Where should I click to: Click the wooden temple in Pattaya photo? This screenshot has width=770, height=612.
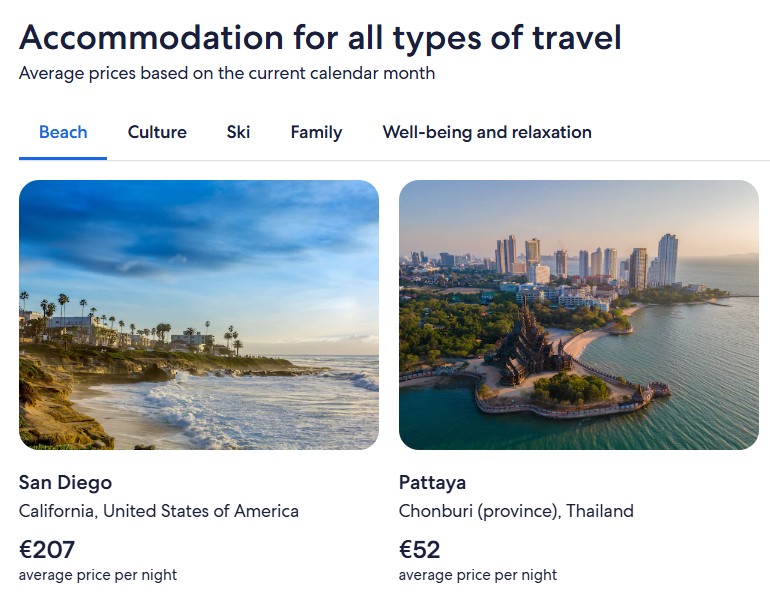click(530, 352)
